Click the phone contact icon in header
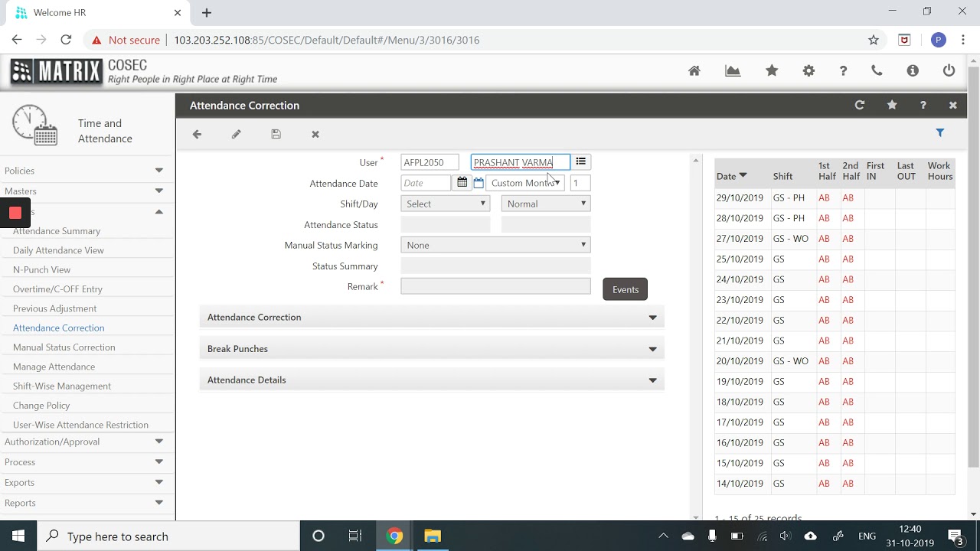Image resolution: width=980 pixels, height=551 pixels. pos(877,70)
